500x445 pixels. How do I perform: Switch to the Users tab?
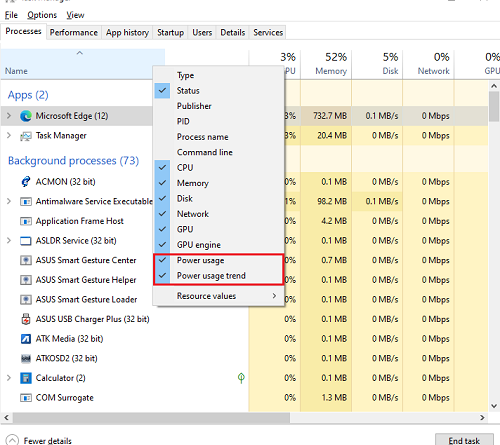202,32
